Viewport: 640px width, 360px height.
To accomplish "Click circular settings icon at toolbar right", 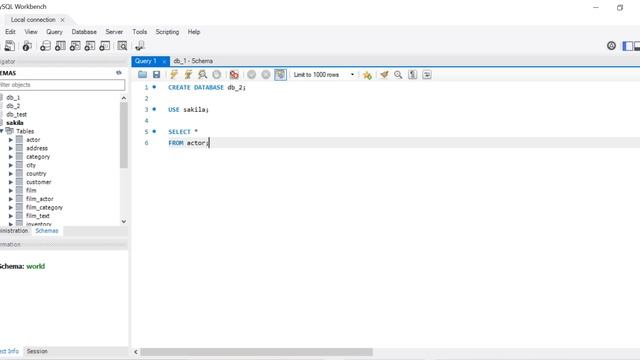I will [611, 46].
